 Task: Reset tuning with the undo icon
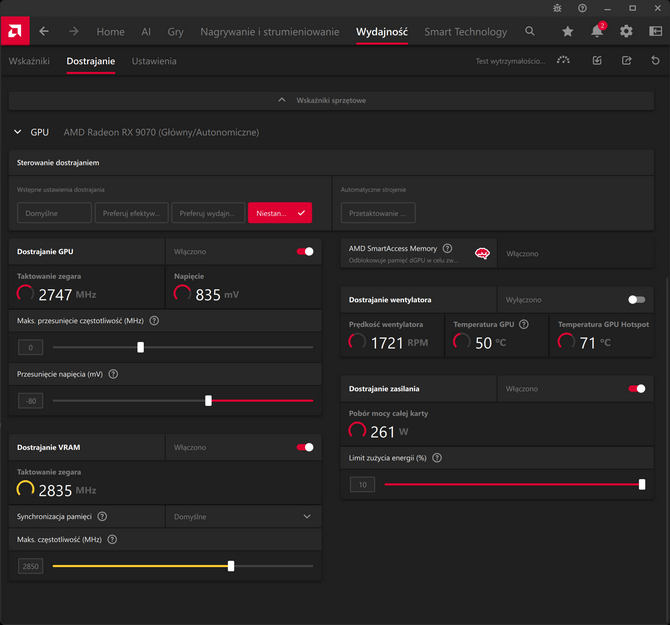[x=655, y=60]
